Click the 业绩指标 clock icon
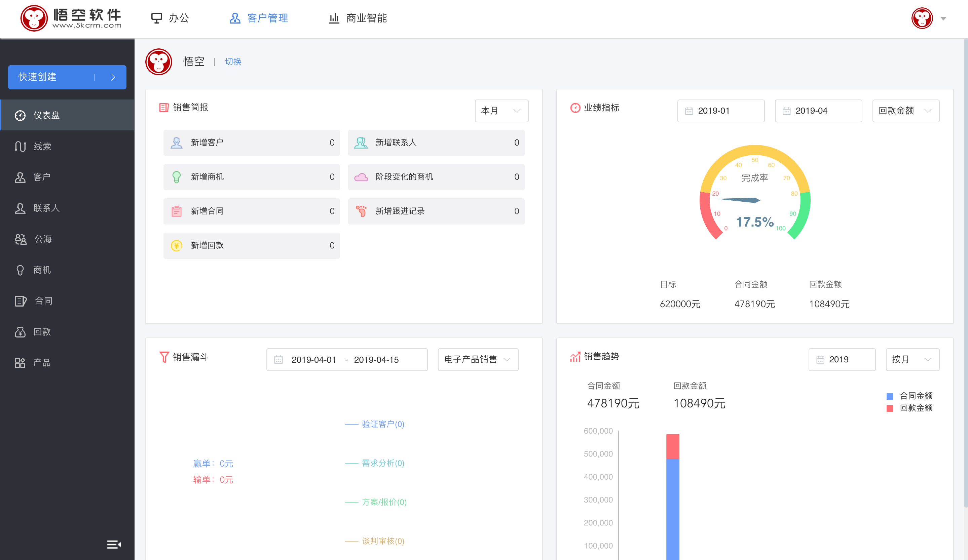Screen dimensions: 968x560 coord(575,108)
